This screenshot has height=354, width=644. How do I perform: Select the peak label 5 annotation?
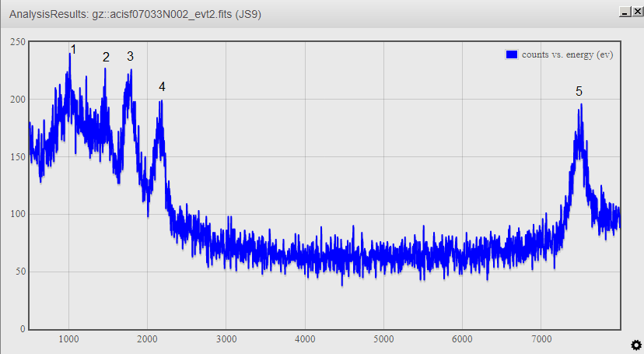coord(579,92)
